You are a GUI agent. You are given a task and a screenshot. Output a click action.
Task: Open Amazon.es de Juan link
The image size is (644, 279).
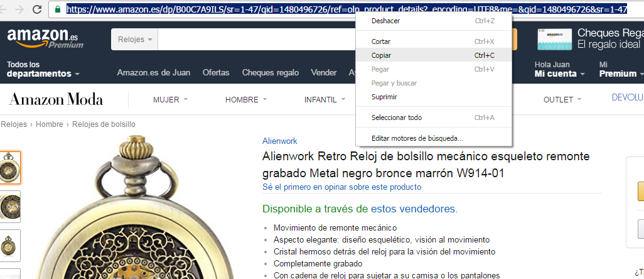pos(154,73)
